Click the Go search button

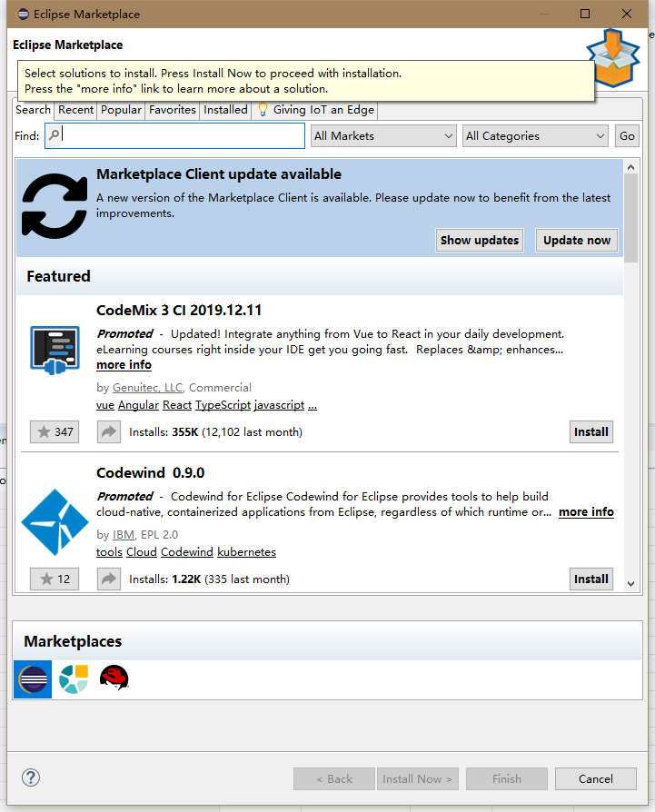(x=627, y=135)
